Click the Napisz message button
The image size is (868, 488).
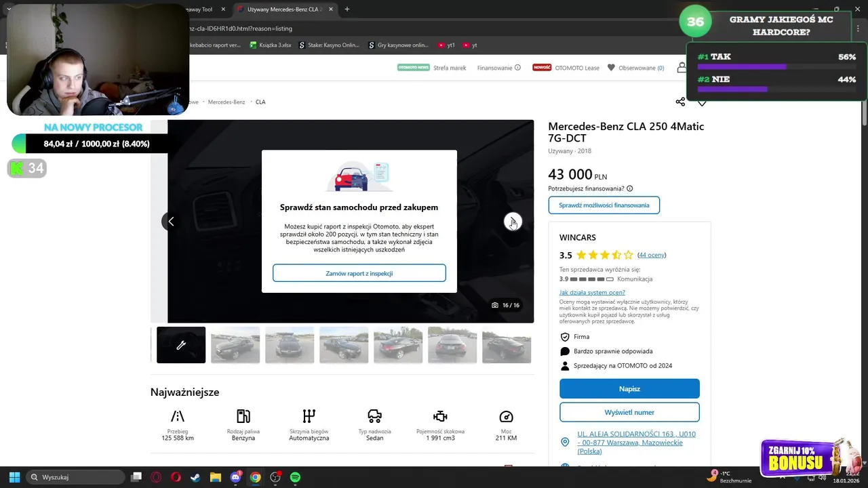[x=629, y=389]
